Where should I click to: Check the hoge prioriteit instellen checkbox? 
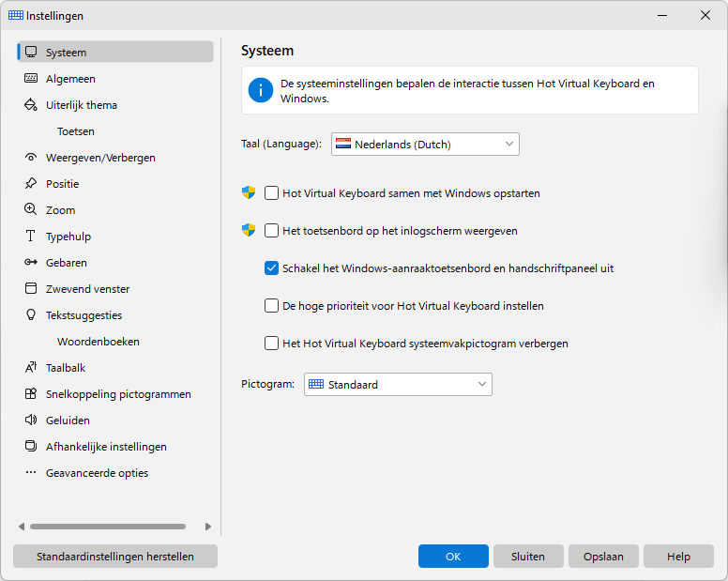coord(271,306)
